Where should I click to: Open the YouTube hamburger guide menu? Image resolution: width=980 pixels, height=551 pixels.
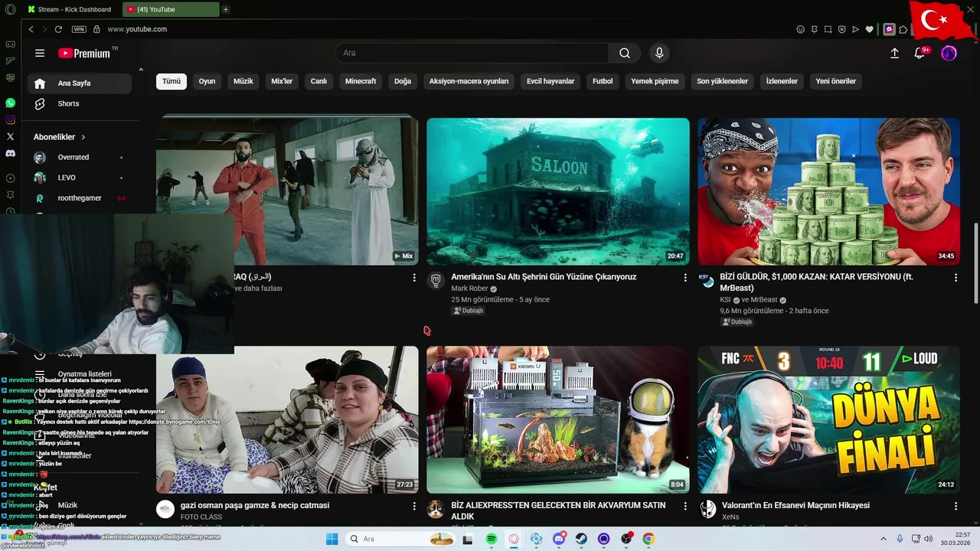pyautogui.click(x=40, y=53)
